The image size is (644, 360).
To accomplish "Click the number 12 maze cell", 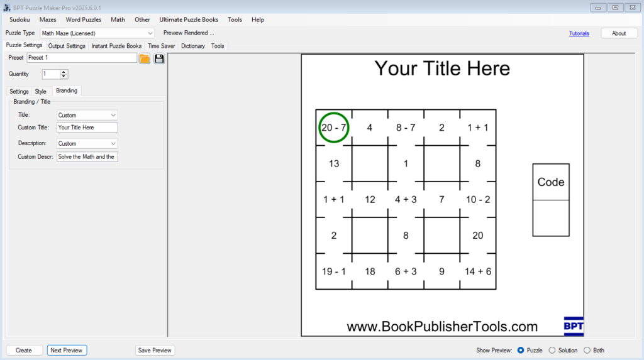I will point(370,200).
